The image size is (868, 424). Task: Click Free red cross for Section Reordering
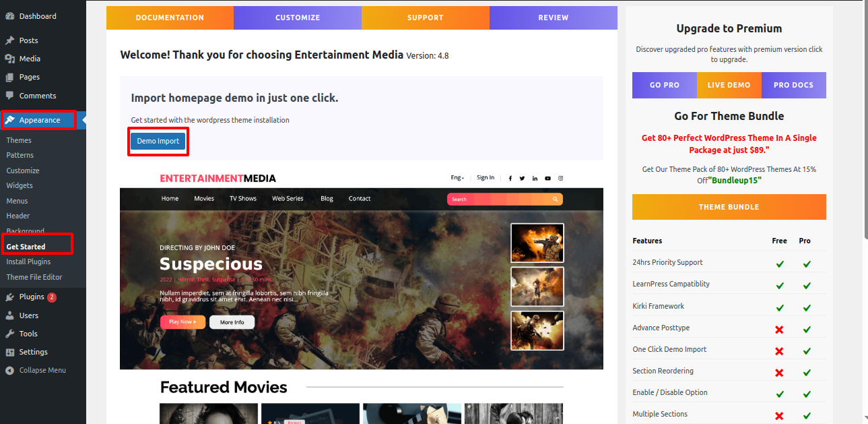click(780, 372)
